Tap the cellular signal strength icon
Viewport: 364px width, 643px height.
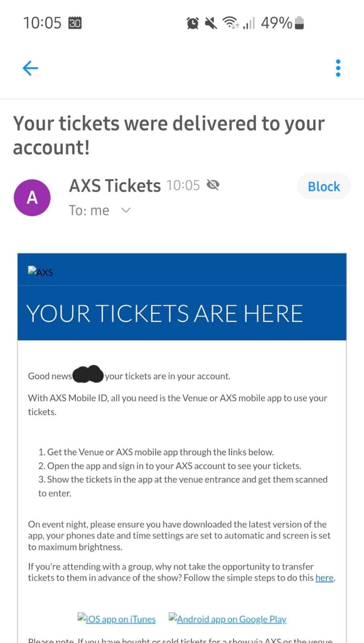click(249, 24)
